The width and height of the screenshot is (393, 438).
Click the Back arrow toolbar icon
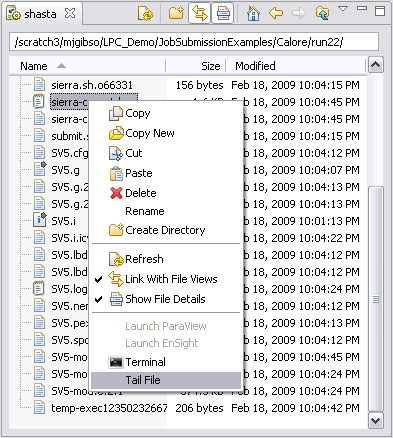276,14
